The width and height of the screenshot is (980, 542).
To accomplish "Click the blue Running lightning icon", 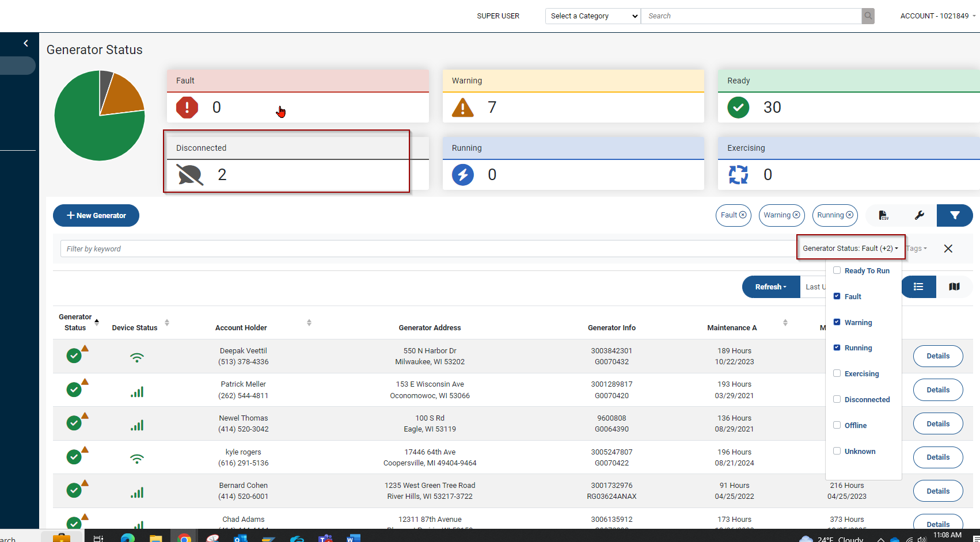I will pyautogui.click(x=463, y=175).
